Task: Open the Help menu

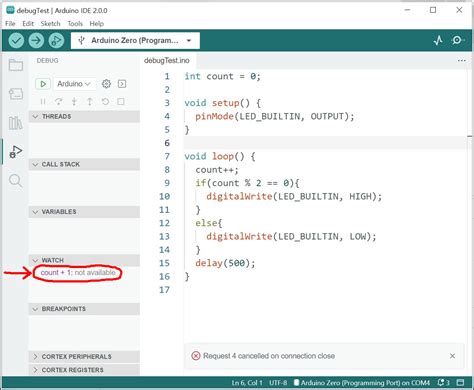Action: click(x=97, y=24)
